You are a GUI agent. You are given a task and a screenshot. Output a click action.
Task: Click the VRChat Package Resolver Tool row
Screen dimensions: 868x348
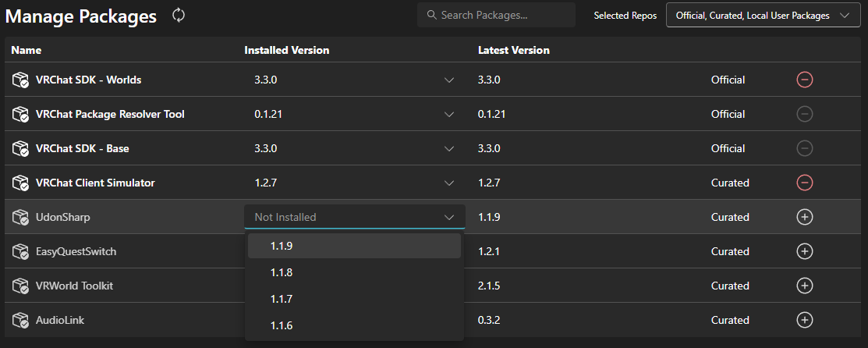110,114
